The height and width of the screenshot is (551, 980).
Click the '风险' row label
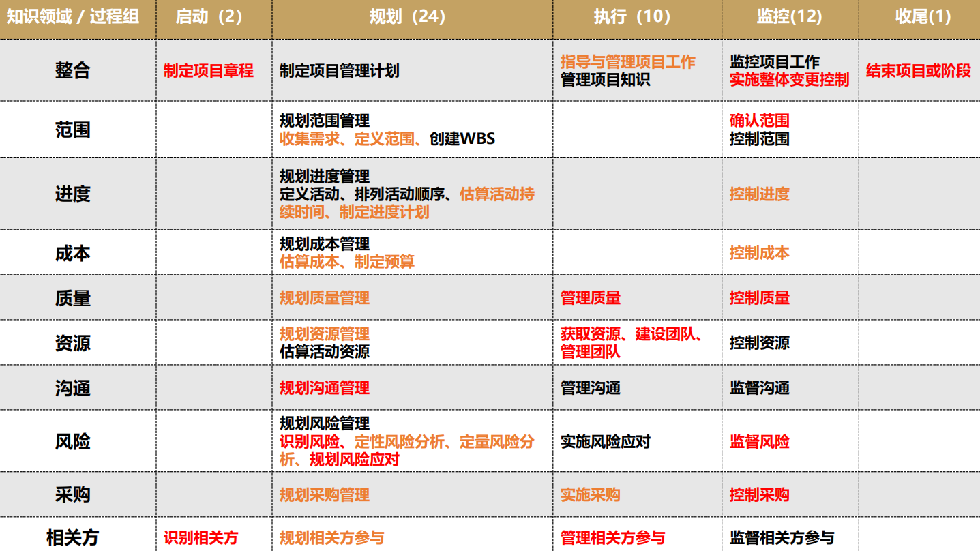tap(72, 441)
